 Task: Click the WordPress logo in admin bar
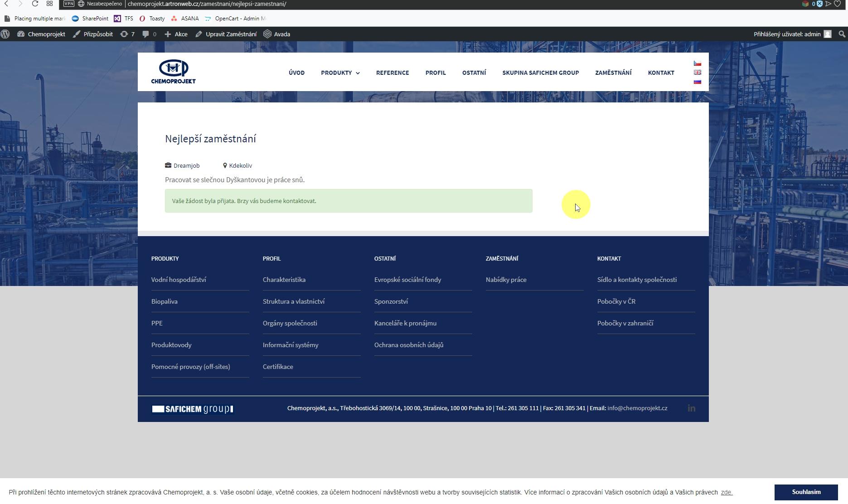pyautogui.click(x=5, y=34)
